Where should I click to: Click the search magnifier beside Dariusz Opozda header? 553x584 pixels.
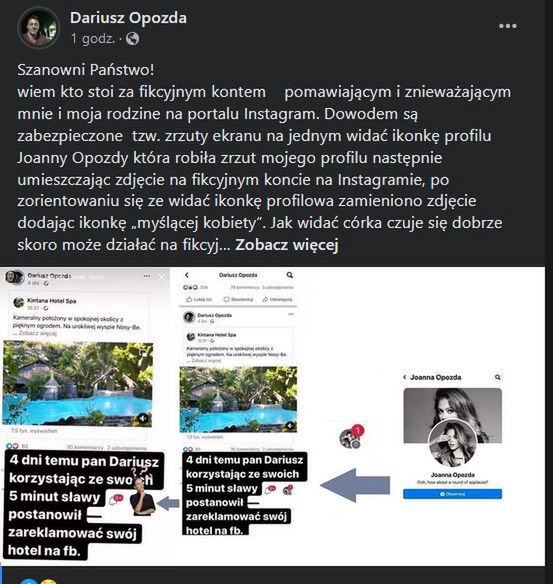[x=289, y=275]
